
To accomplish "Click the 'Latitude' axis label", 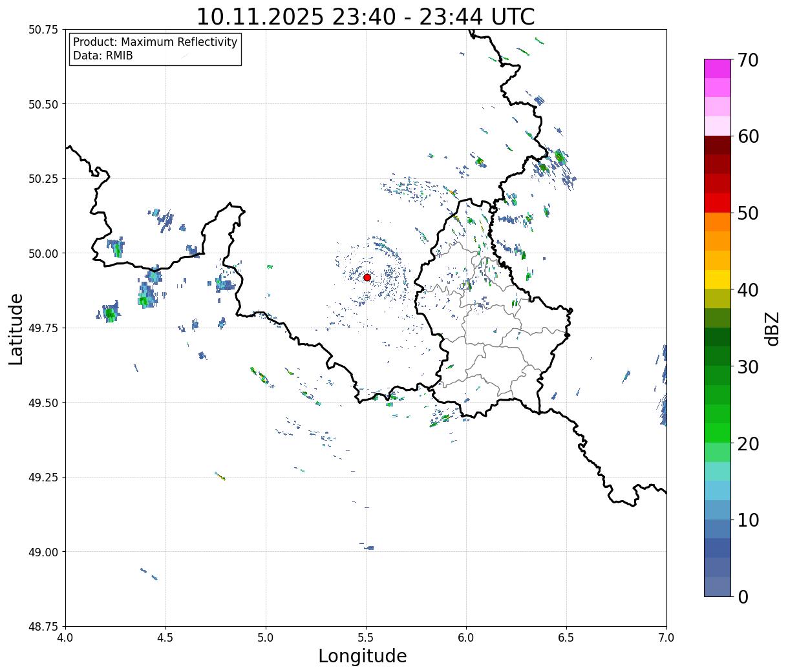I will pos(16,329).
